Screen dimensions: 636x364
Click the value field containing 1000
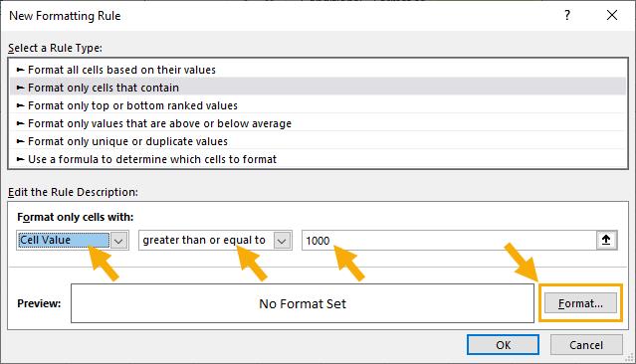click(x=449, y=241)
